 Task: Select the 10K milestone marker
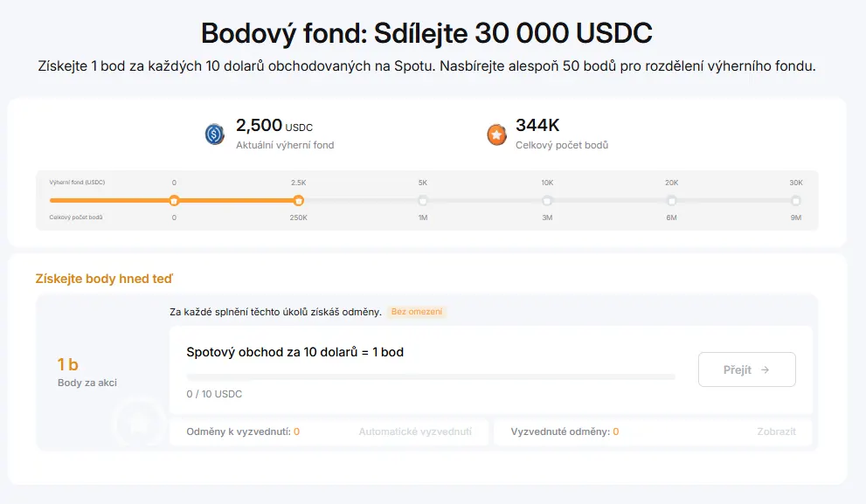point(547,200)
